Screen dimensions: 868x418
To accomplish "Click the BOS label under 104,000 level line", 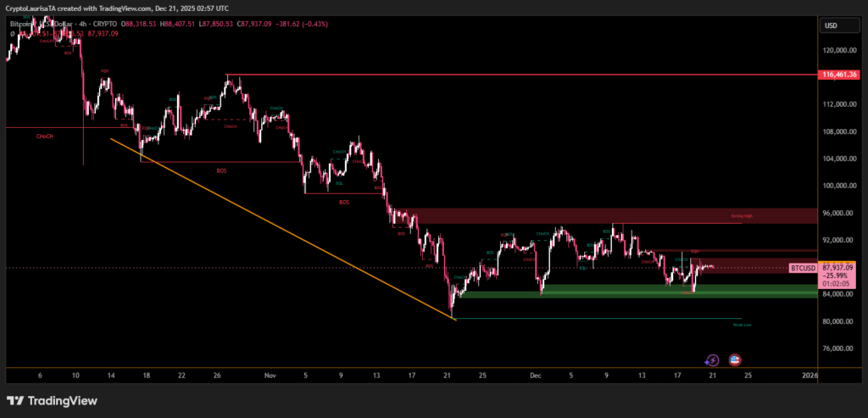I will [222, 170].
